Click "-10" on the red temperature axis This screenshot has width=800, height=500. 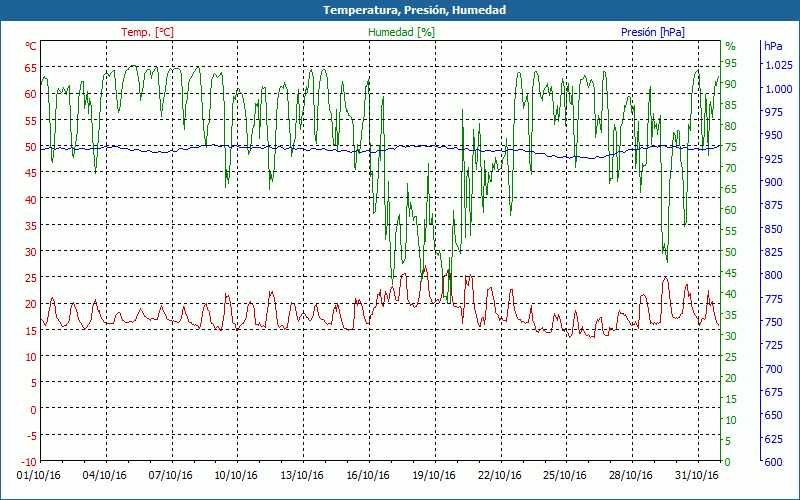29,462
